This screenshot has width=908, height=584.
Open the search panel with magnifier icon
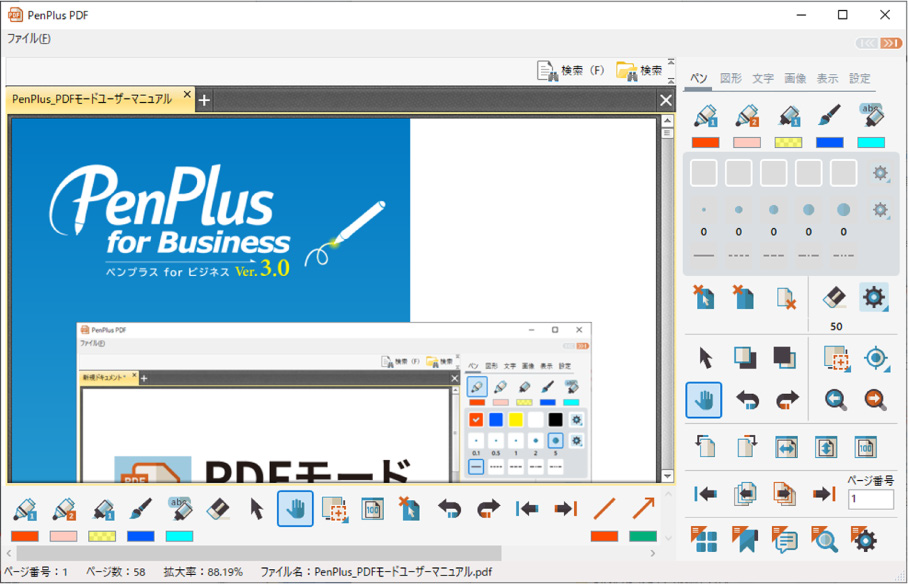point(825,539)
